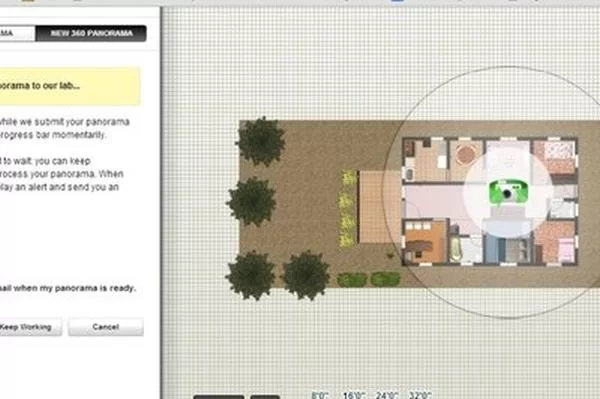The image size is (600, 399).
Task: Select the top-left tree in the yard
Action: (261, 141)
